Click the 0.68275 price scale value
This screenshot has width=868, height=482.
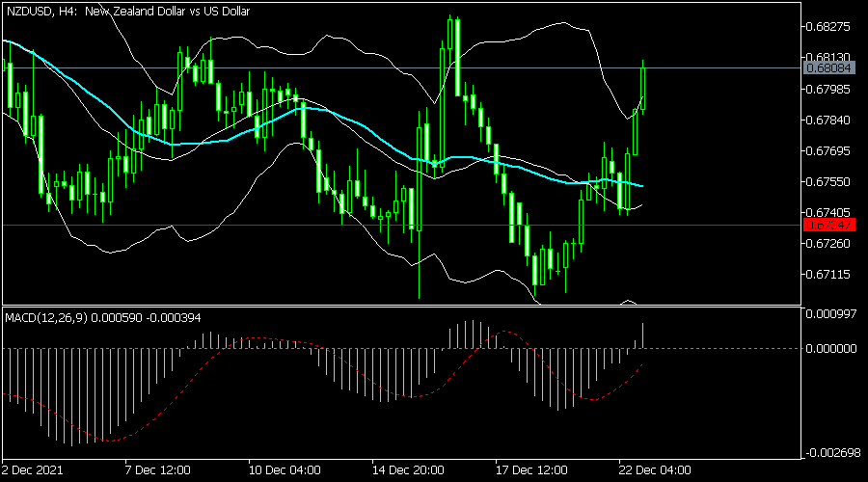pos(828,27)
